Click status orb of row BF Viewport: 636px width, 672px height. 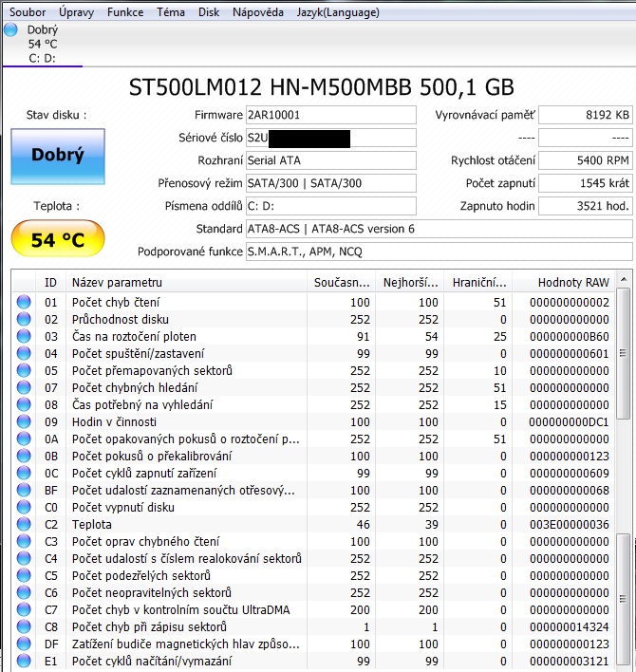24,490
